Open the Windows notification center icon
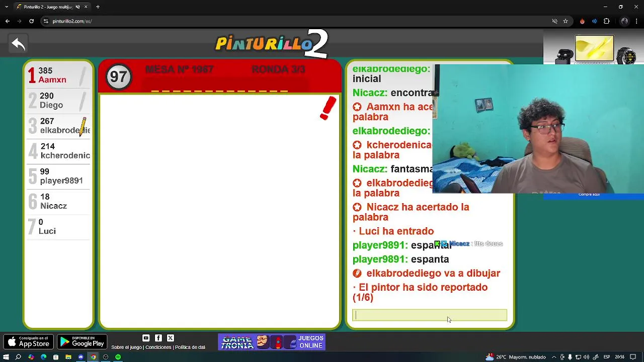 tap(633, 357)
